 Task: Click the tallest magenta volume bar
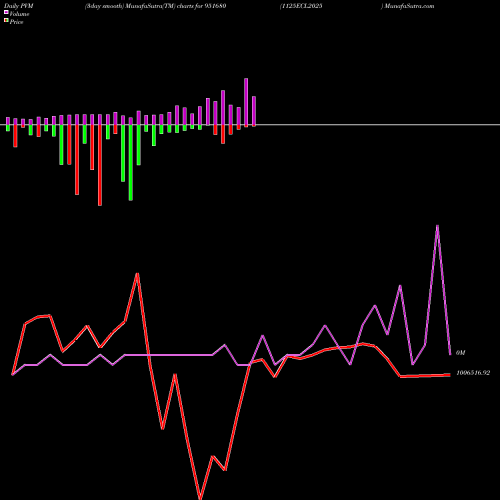pyautogui.click(x=246, y=102)
